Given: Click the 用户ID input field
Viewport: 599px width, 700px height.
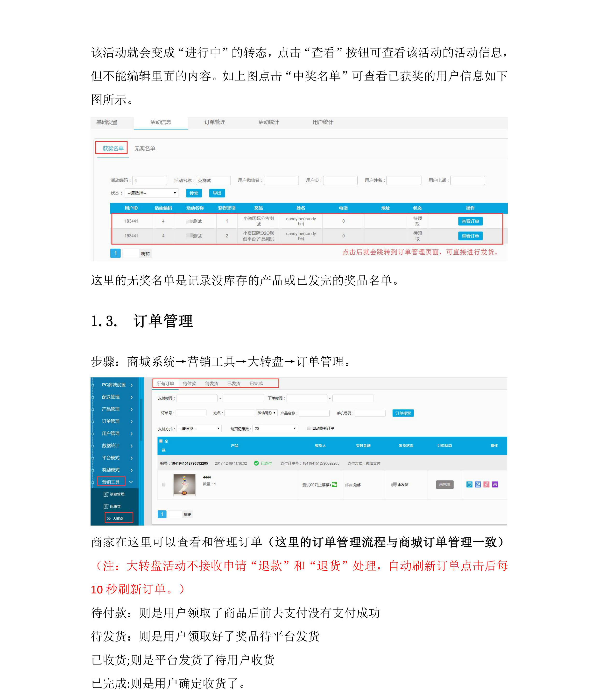Looking at the screenshot, I should pyautogui.click(x=340, y=180).
